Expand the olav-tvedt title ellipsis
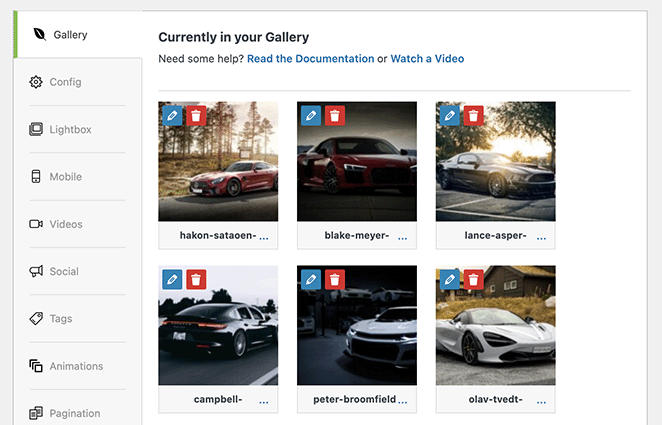This screenshot has width=662, height=425. pyautogui.click(x=541, y=401)
